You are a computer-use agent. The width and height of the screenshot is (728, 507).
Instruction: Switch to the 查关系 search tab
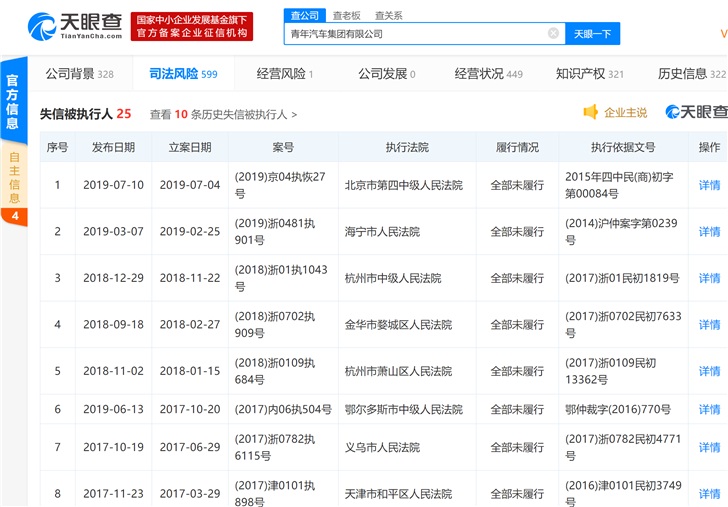(388, 15)
